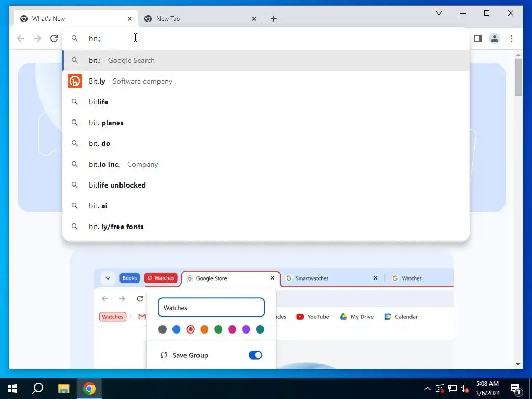The image size is (532, 399).
Task: Close the illustrated Google Store tab
Action: click(x=272, y=278)
